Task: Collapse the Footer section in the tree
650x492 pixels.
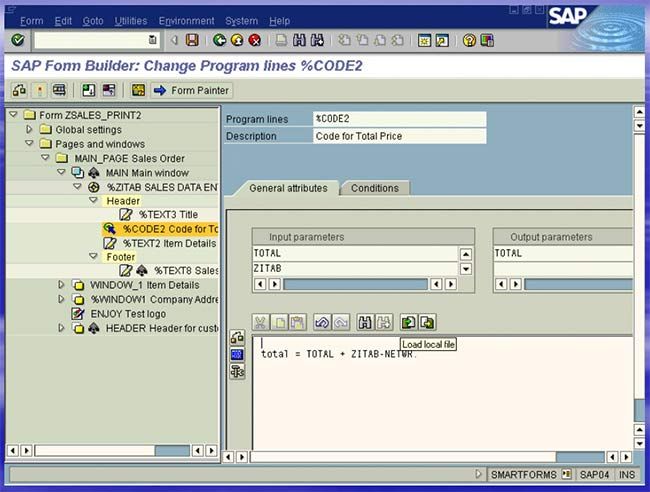Action: (94, 256)
